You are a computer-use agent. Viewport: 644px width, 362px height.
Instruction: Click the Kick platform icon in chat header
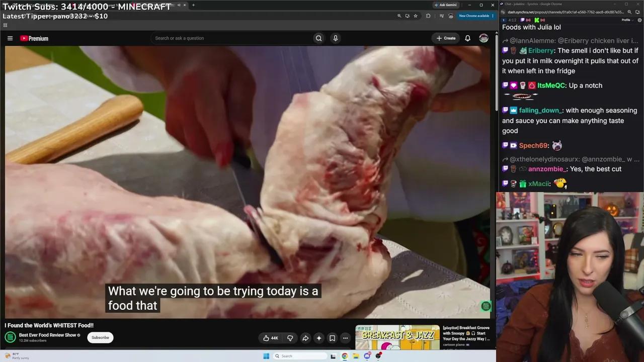coord(536,20)
